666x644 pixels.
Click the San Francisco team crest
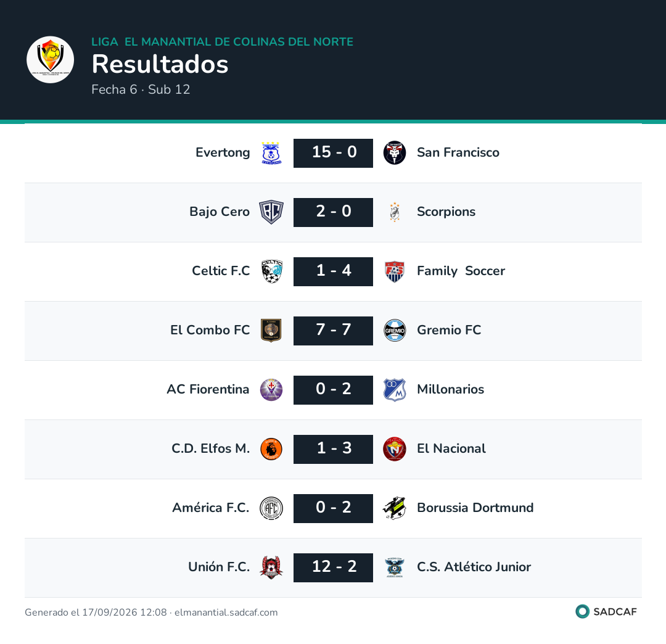coord(395,153)
